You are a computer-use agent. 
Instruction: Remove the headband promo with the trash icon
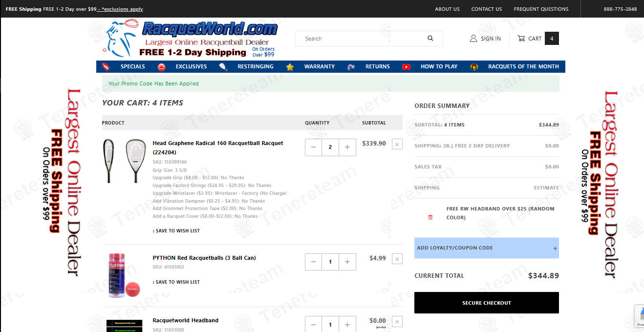pos(430,217)
